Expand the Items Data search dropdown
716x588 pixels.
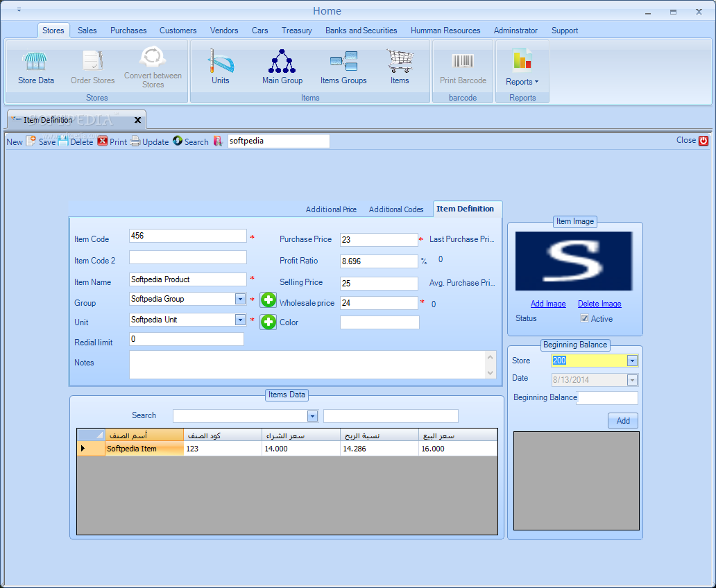312,416
